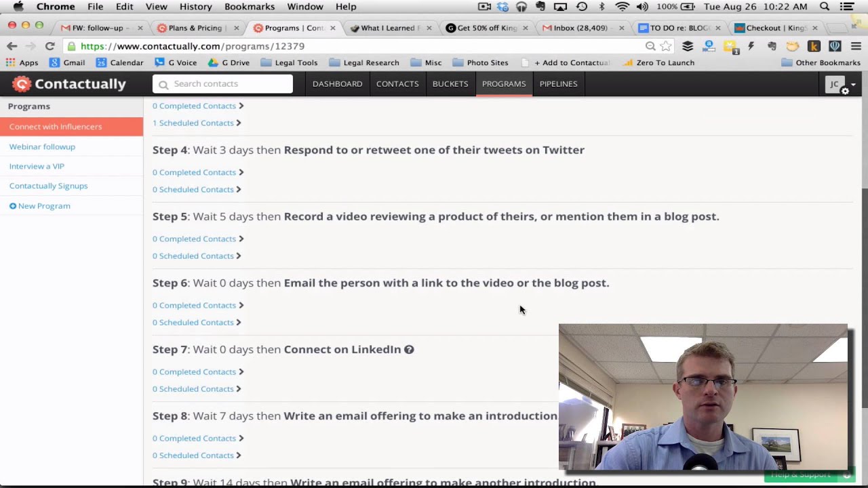The height and width of the screenshot is (488, 868).
Task: Expand Step 7 Scheduled Contacts
Action: coord(197,389)
